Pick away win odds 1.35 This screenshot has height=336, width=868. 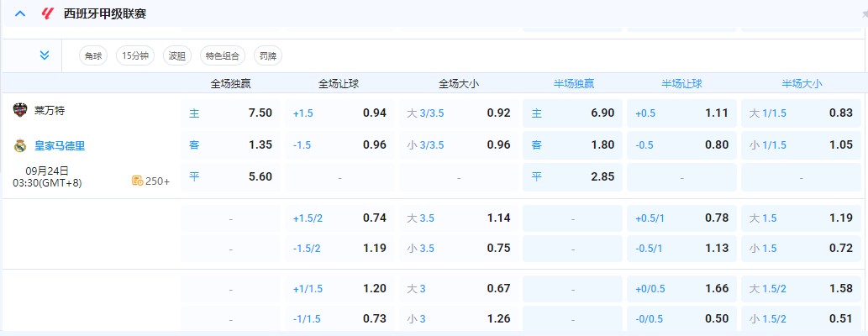point(231,145)
